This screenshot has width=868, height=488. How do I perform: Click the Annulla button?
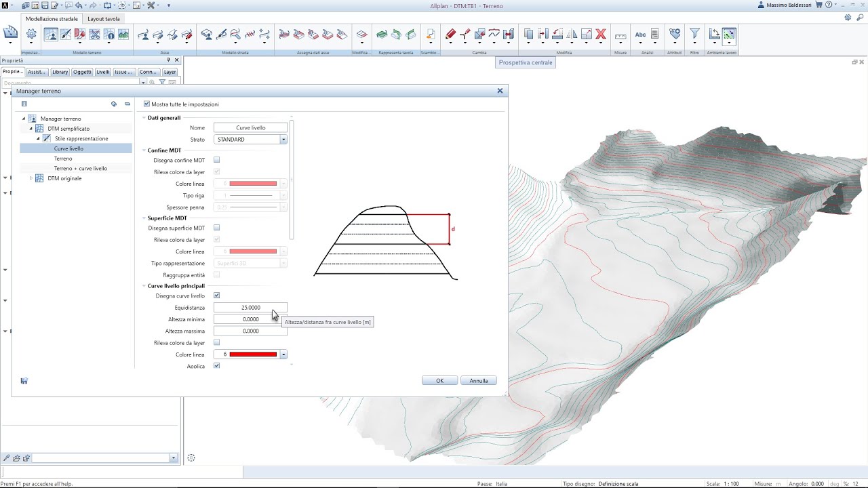point(479,381)
